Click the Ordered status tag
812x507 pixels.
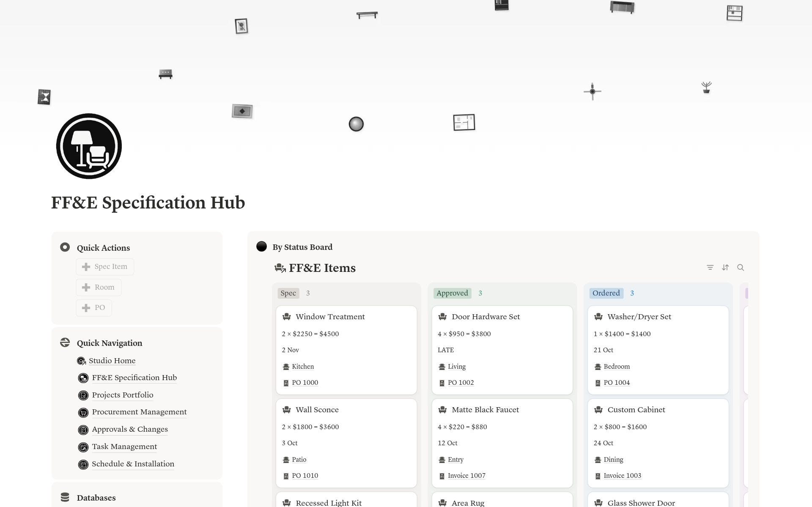[606, 293]
